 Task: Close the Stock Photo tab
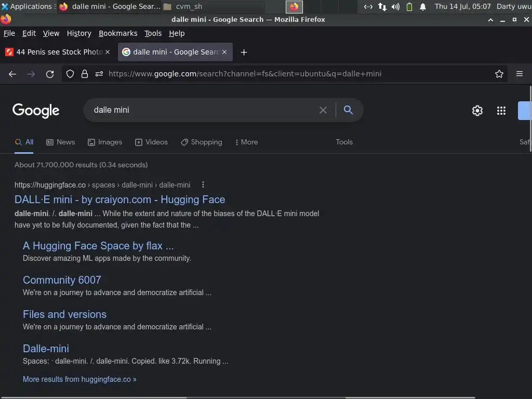(108, 52)
